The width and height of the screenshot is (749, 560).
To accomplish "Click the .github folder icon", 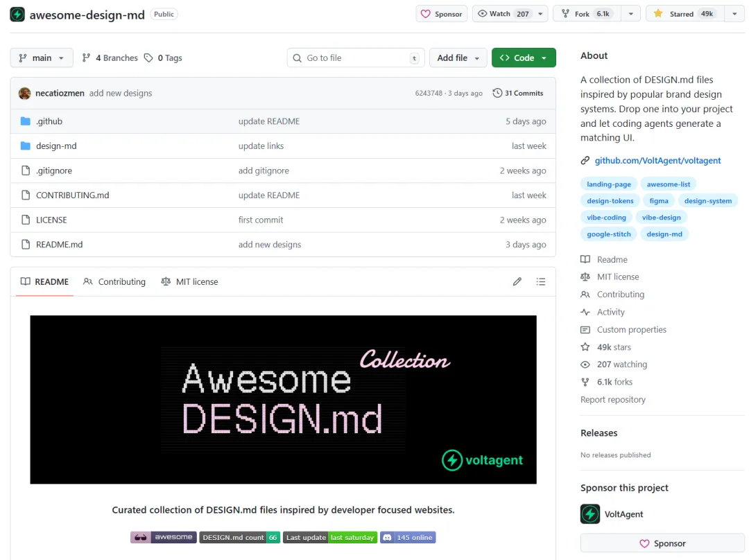I will (x=26, y=121).
